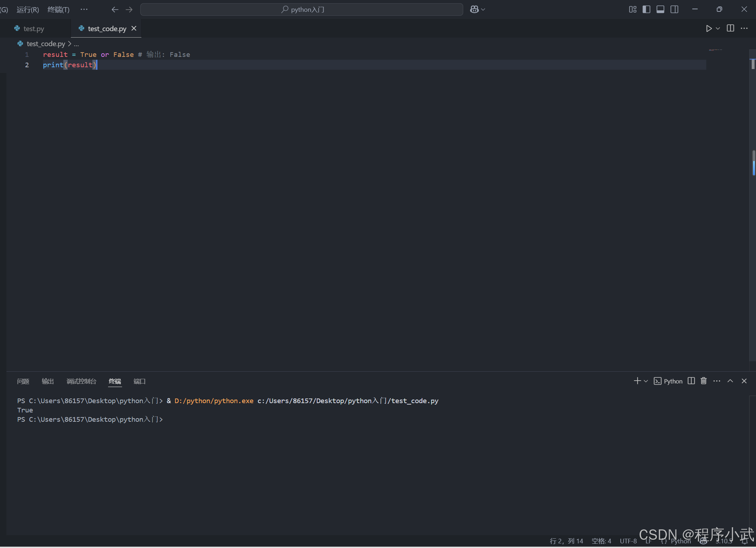The height and width of the screenshot is (548, 756).
Task: Split the editor to the right
Action: pos(730,29)
